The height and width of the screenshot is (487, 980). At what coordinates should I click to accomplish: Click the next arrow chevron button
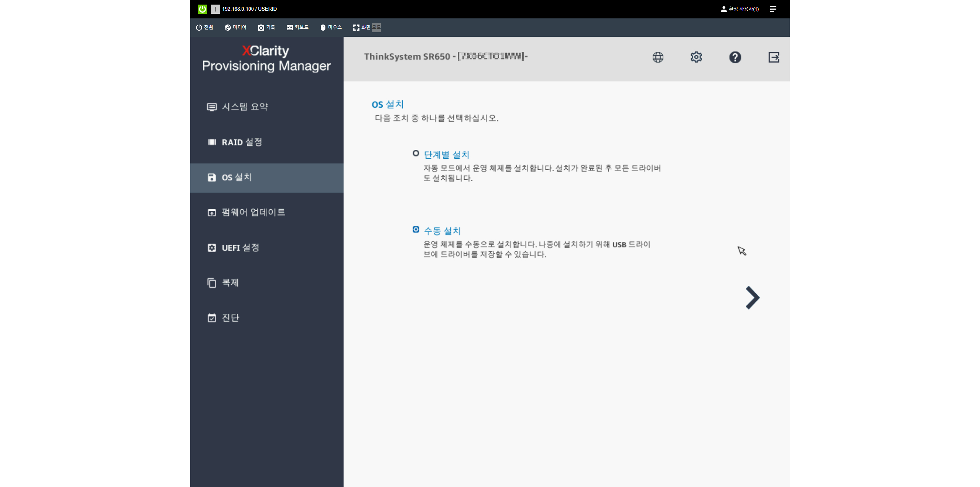click(x=752, y=297)
